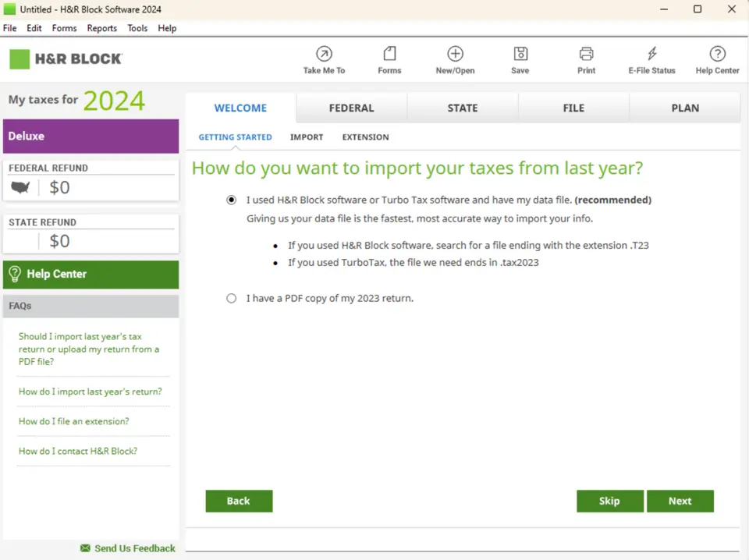Open the Take Me To navigation icon
749x560 pixels.
324,54
